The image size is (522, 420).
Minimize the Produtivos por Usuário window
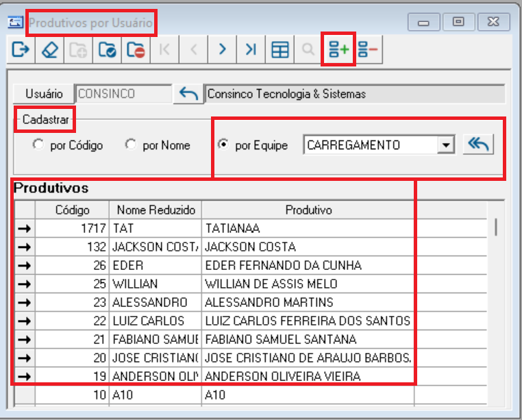click(423, 22)
